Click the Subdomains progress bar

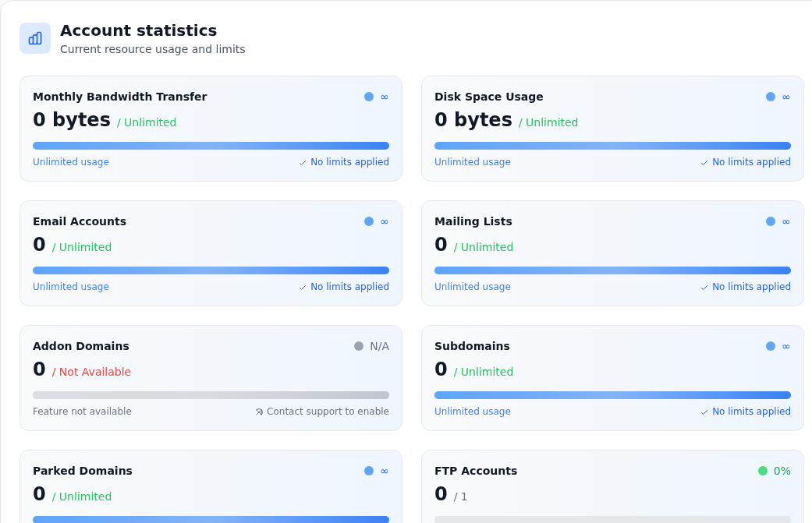click(x=612, y=395)
